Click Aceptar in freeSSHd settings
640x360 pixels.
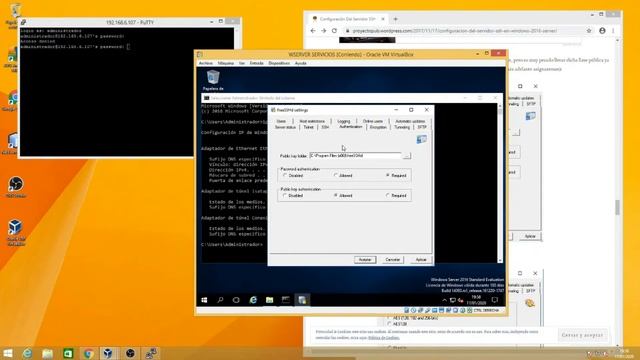[365, 260]
